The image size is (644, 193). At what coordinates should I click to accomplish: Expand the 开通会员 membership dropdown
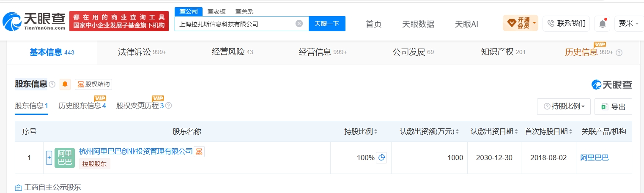pos(521,23)
